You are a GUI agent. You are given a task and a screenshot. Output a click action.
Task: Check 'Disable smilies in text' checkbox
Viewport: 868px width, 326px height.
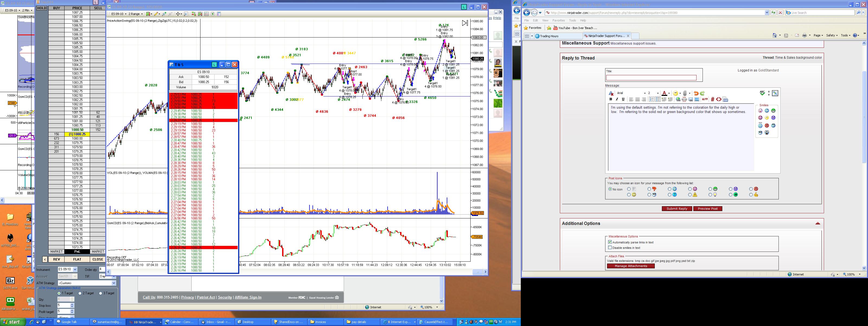tap(610, 248)
